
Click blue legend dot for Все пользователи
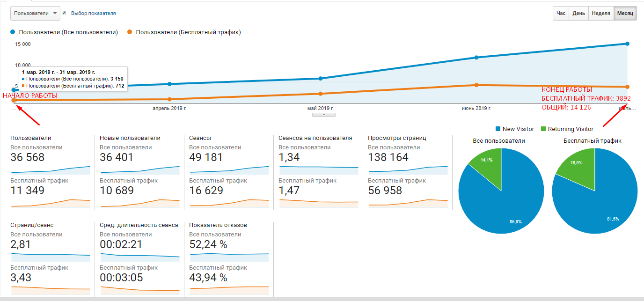[x=13, y=32]
